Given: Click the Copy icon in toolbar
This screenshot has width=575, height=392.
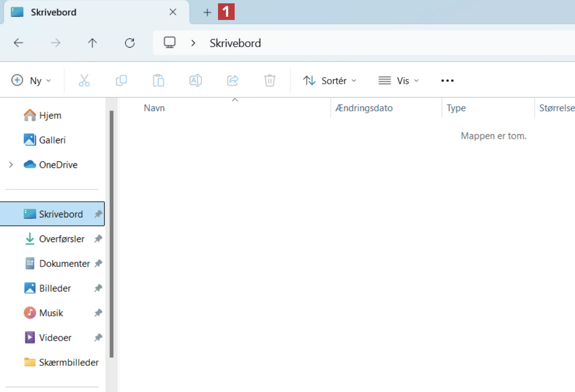Looking at the screenshot, I should click(x=121, y=80).
